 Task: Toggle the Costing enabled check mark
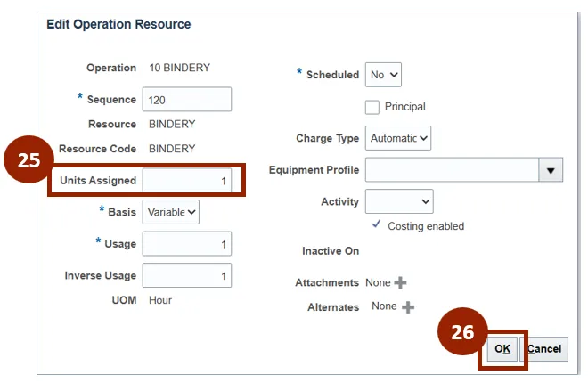[x=377, y=225]
